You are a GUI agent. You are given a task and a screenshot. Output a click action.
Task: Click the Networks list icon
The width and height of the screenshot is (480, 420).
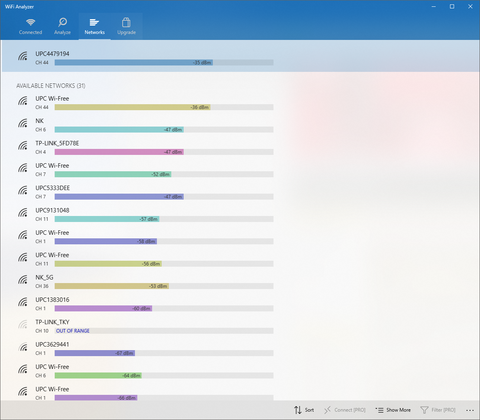[x=94, y=22]
